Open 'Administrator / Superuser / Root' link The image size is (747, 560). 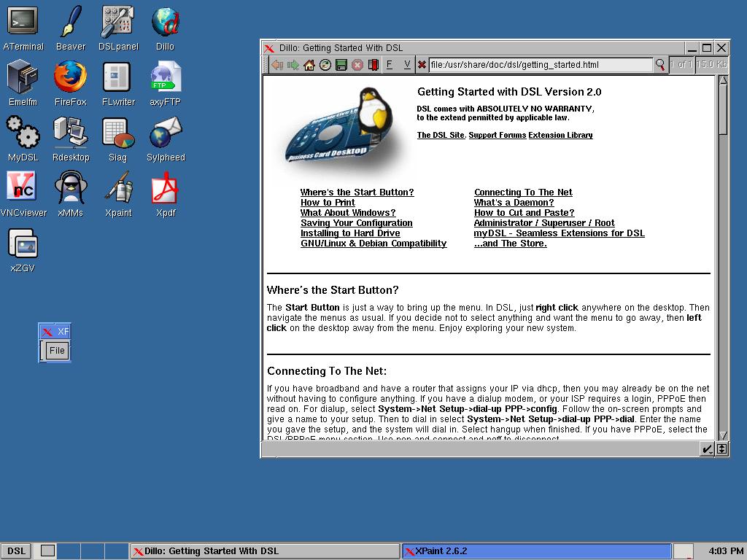point(544,223)
